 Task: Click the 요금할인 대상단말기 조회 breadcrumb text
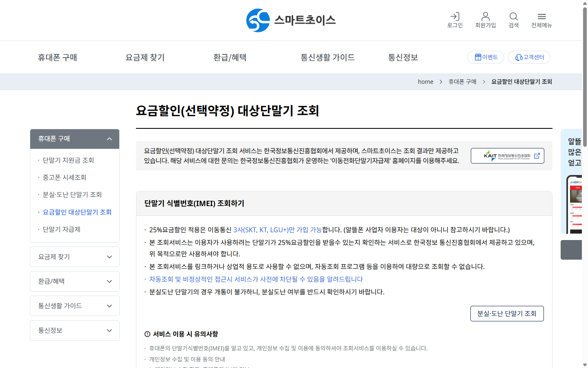click(522, 82)
